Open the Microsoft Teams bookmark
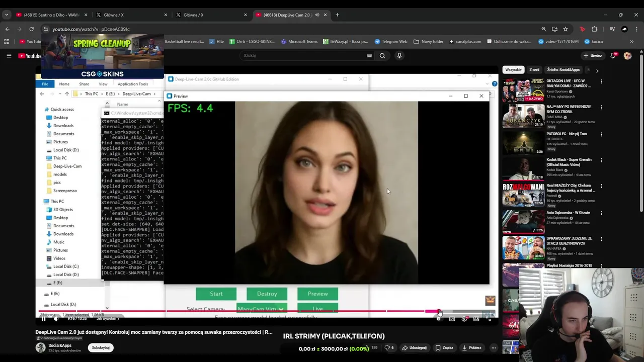This screenshot has height=362, width=644. click(299, 41)
